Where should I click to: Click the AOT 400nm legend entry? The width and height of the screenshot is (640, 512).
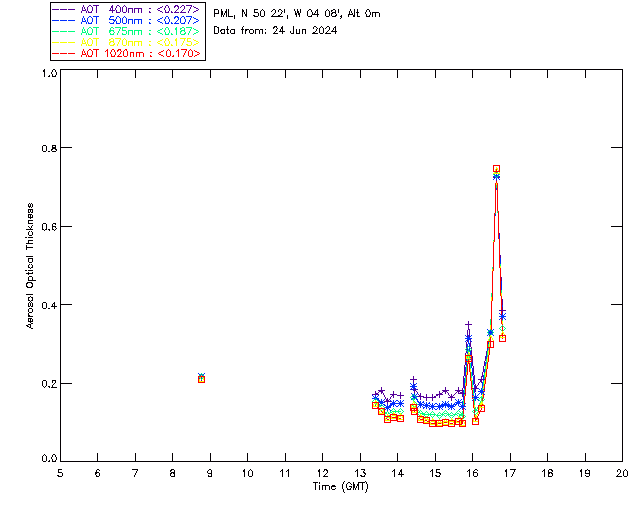(x=127, y=9)
